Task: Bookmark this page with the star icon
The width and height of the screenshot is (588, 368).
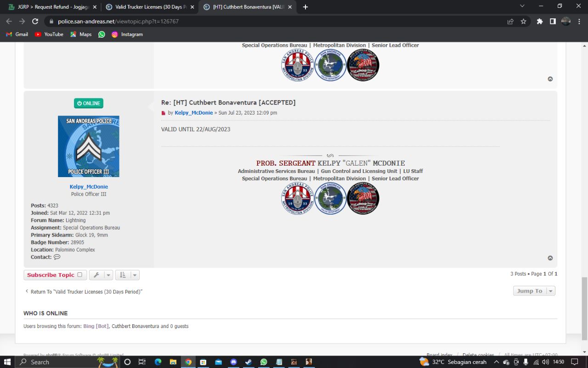Action: (x=523, y=21)
